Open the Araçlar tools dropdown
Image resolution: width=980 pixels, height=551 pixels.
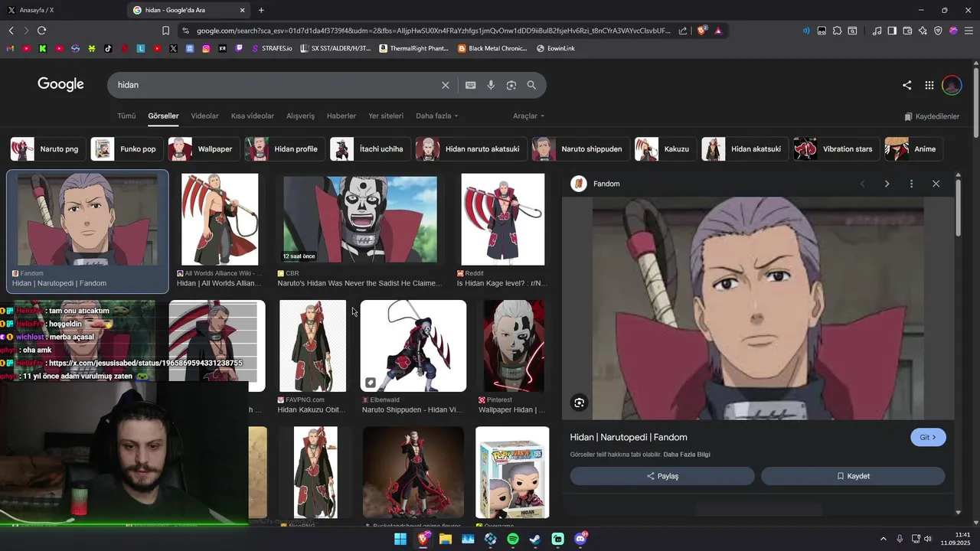(x=529, y=116)
